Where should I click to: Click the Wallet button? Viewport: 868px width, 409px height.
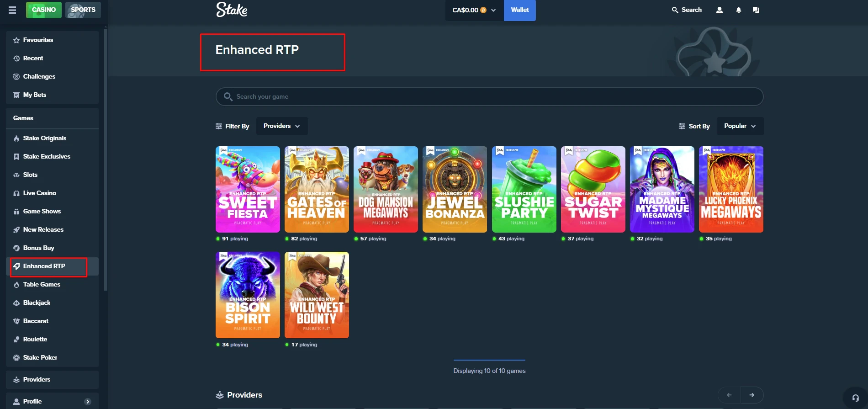tap(520, 10)
